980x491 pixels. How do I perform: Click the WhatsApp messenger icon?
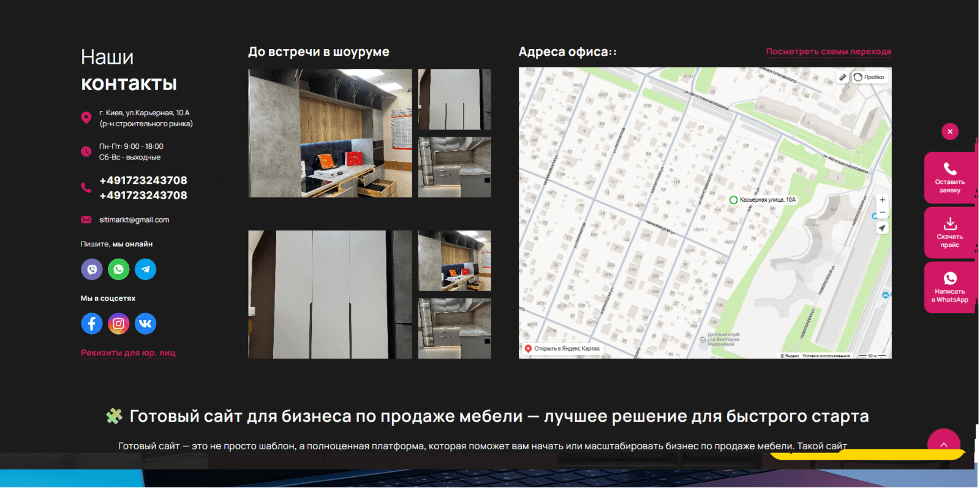(x=119, y=270)
